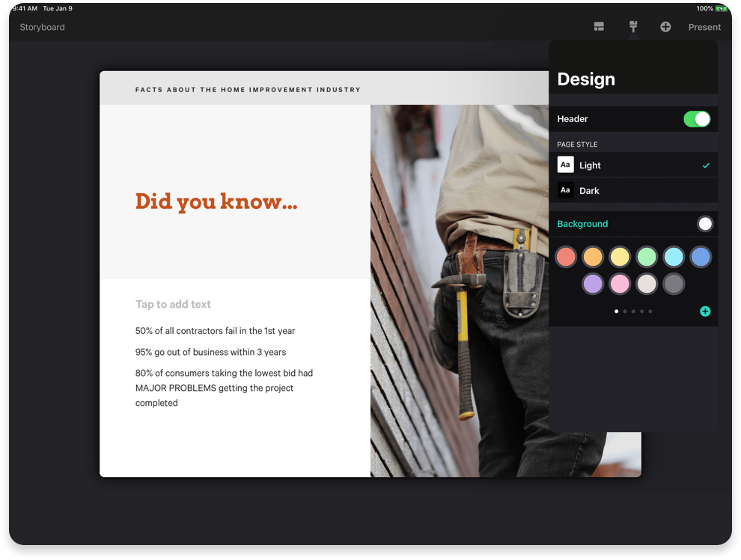
Task: Go back to Storyboard
Action: 42,28
